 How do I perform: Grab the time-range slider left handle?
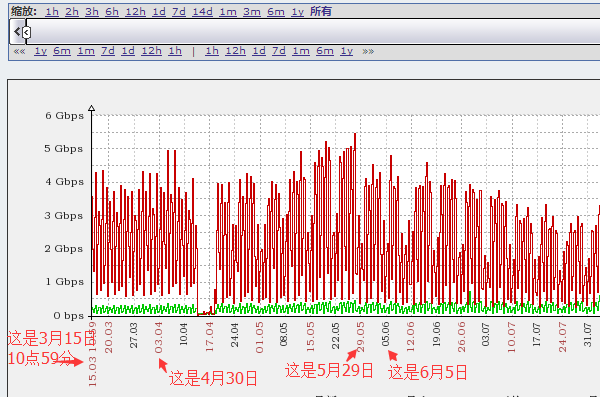[26, 32]
